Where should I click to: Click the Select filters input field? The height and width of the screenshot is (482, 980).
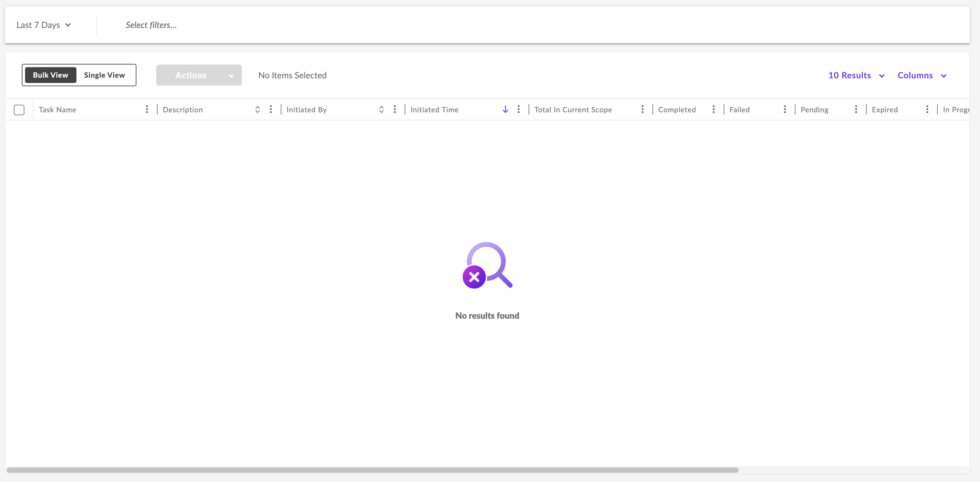coord(151,25)
